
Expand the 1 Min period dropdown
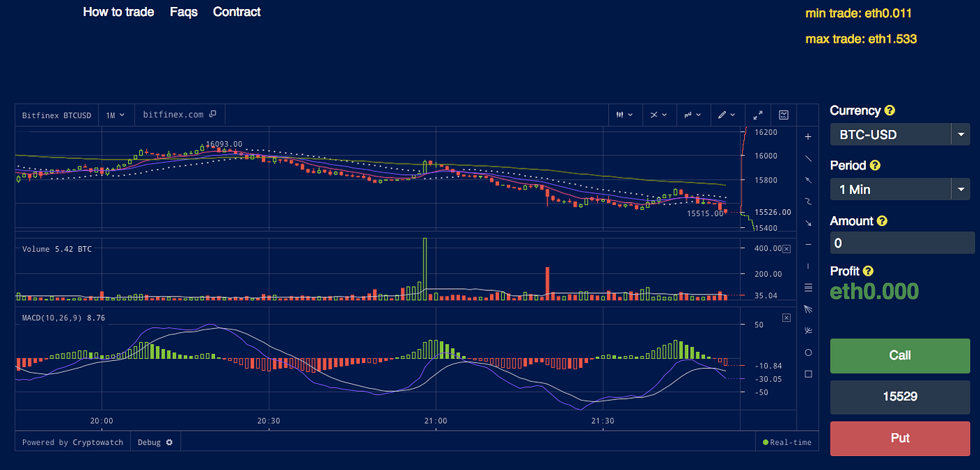tap(960, 190)
